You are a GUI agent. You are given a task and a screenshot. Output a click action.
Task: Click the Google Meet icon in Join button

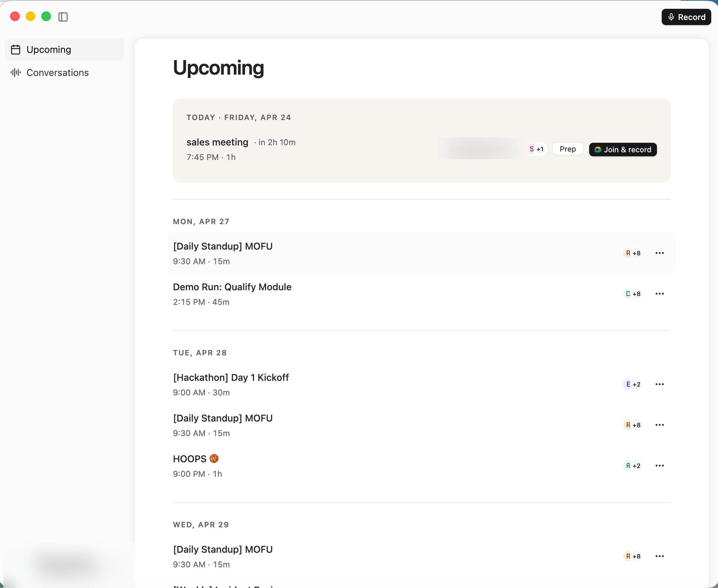(x=598, y=150)
